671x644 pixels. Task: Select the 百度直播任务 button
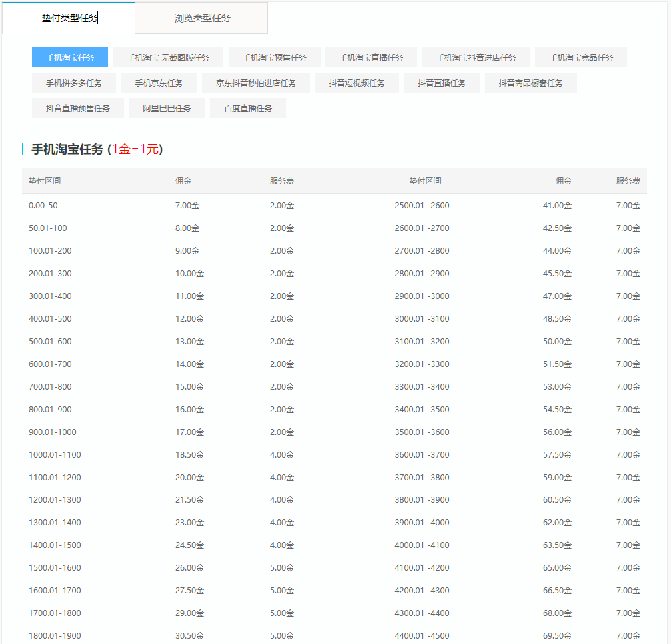pyautogui.click(x=248, y=108)
